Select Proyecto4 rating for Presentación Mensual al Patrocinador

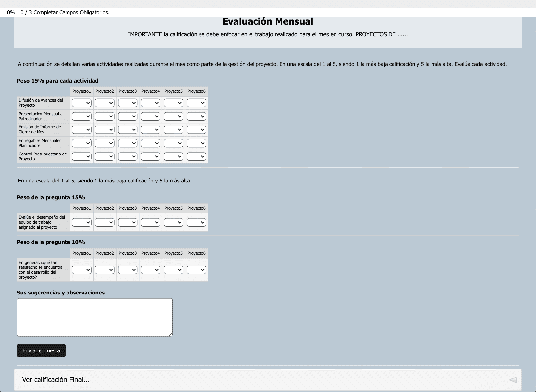(x=150, y=116)
